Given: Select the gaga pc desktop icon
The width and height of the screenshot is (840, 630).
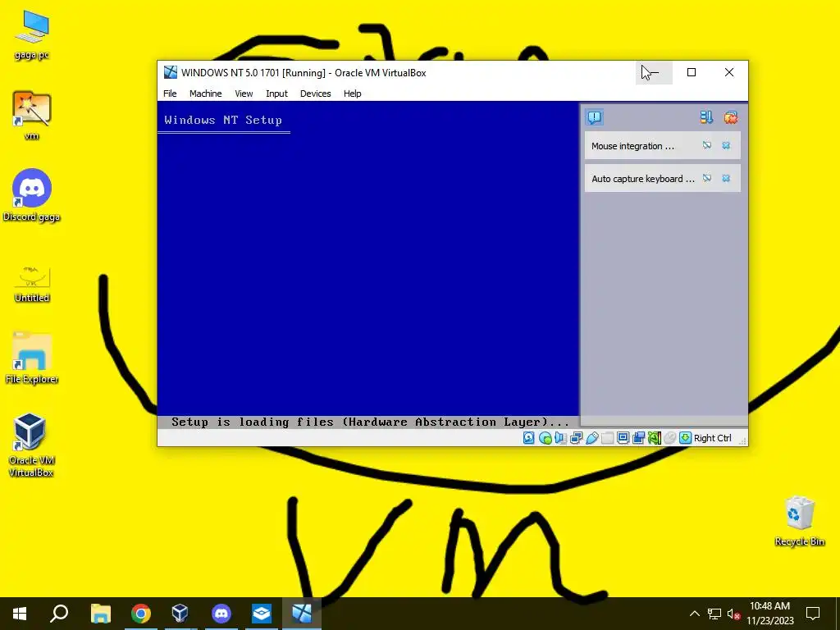Looking at the screenshot, I should [32, 35].
